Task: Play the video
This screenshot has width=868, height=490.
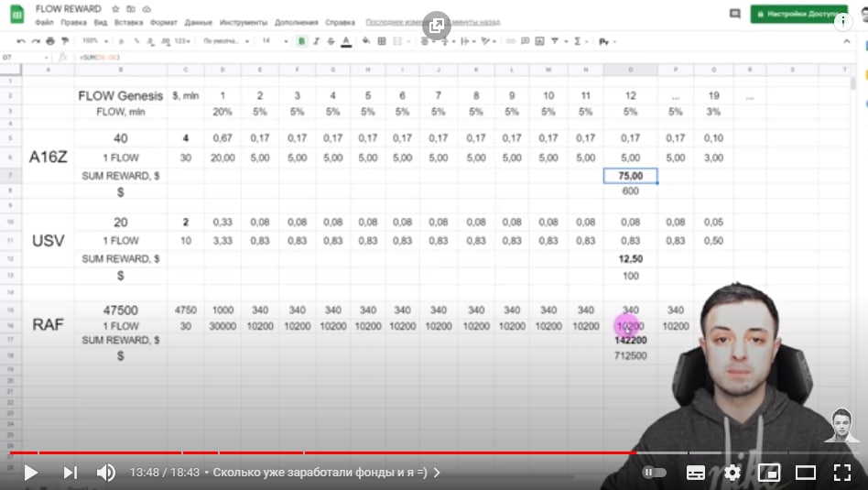Action: 31,473
